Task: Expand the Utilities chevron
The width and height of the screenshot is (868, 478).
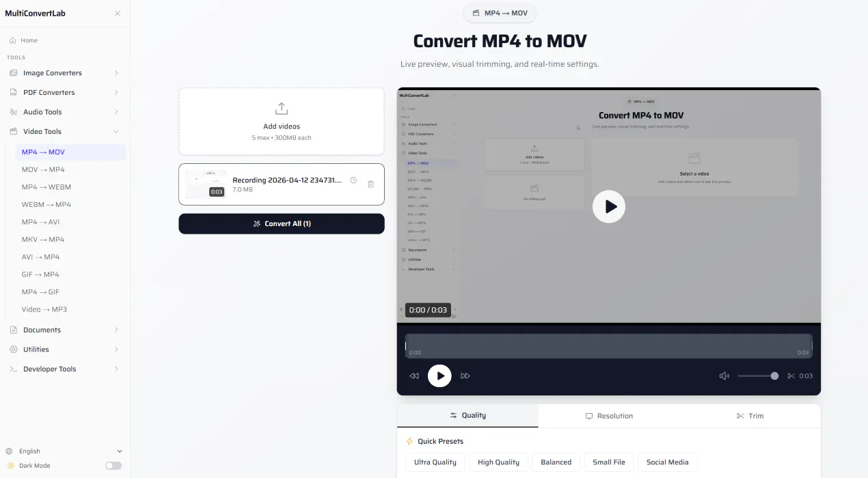Action: point(116,350)
